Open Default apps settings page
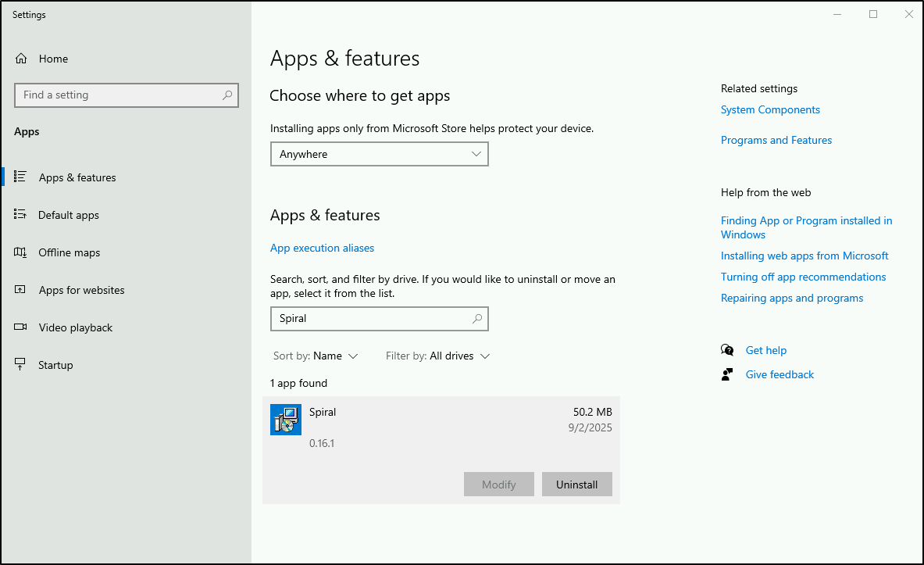Viewport: 924px width, 565px height. tap(69, 215)
